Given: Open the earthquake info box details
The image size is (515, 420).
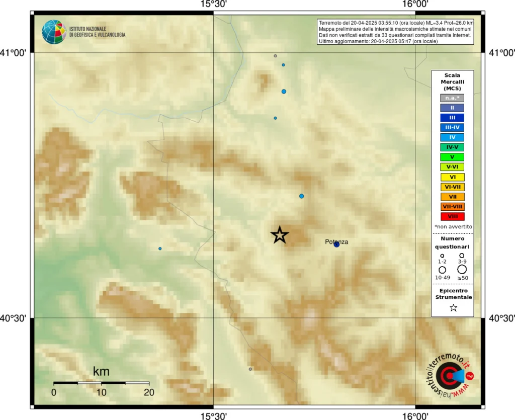Looking at the screenshot, I should 395,31.
